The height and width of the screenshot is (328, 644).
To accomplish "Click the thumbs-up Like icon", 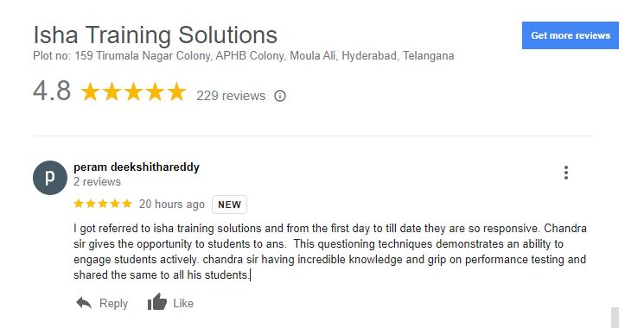I will (156, 302).
